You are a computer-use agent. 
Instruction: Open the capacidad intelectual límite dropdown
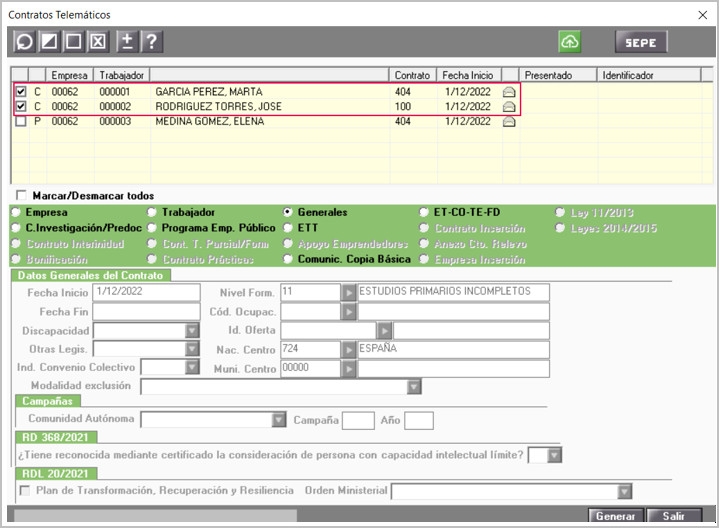(554, 455)
